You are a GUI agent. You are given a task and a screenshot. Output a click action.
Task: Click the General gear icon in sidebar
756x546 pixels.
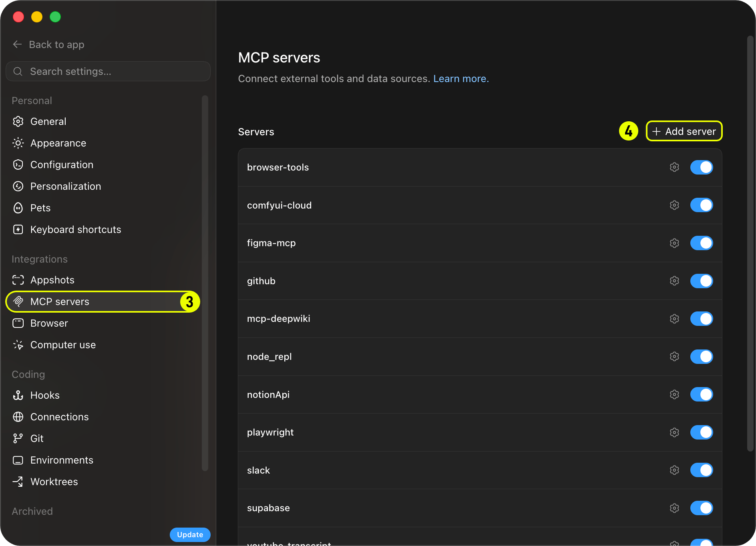pyautogui.click(x=18, y=121)
